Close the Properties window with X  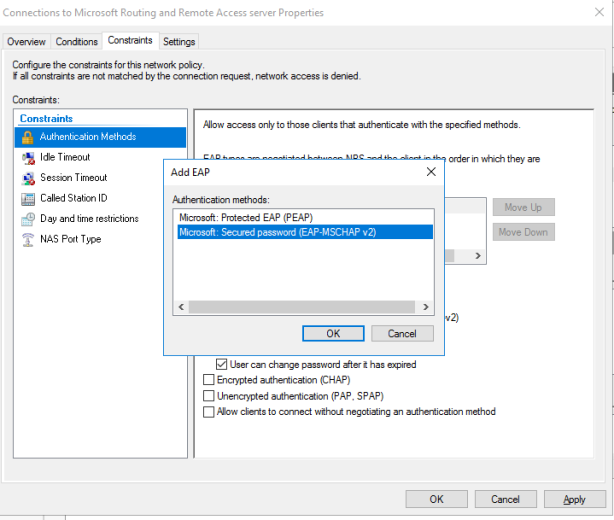tap(599, 12)
